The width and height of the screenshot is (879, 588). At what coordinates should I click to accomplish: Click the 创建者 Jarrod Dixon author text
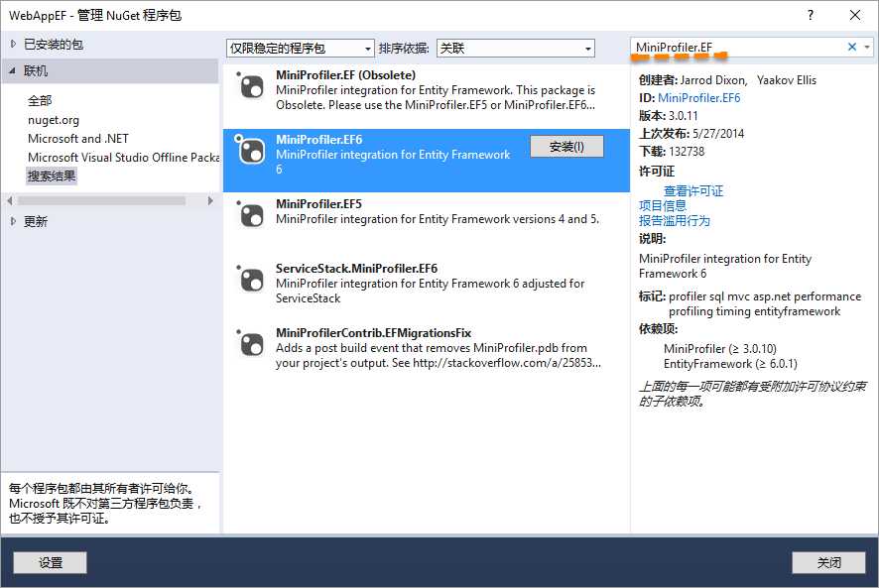pos(727,80)
